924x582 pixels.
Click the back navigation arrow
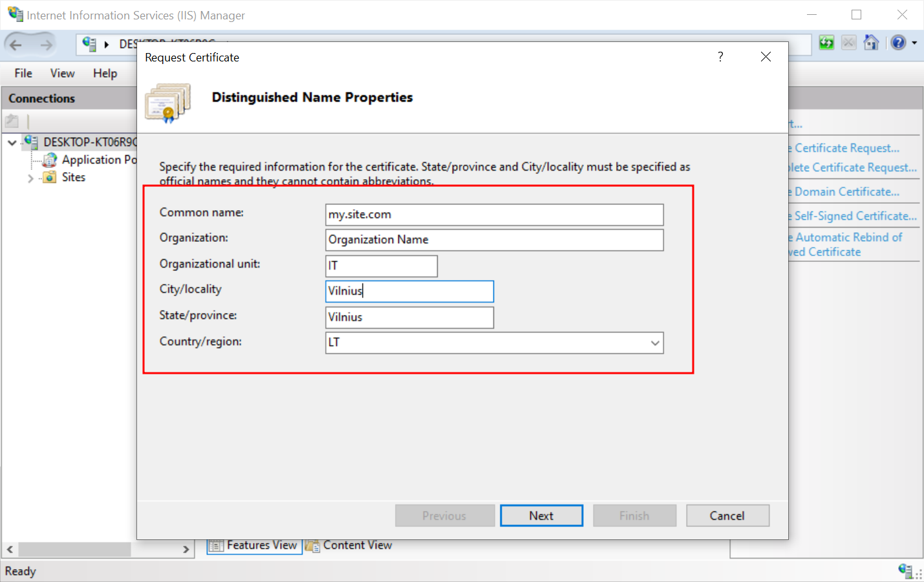(x=16, y=45)
